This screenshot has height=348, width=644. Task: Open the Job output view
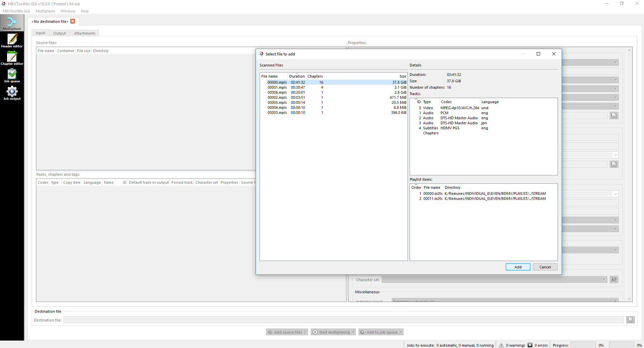tap(12, 93)
